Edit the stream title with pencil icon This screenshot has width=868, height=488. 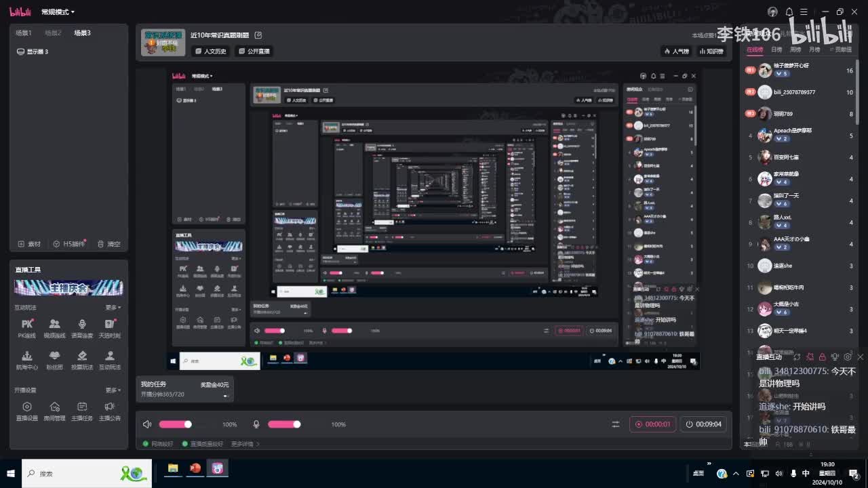258,35
